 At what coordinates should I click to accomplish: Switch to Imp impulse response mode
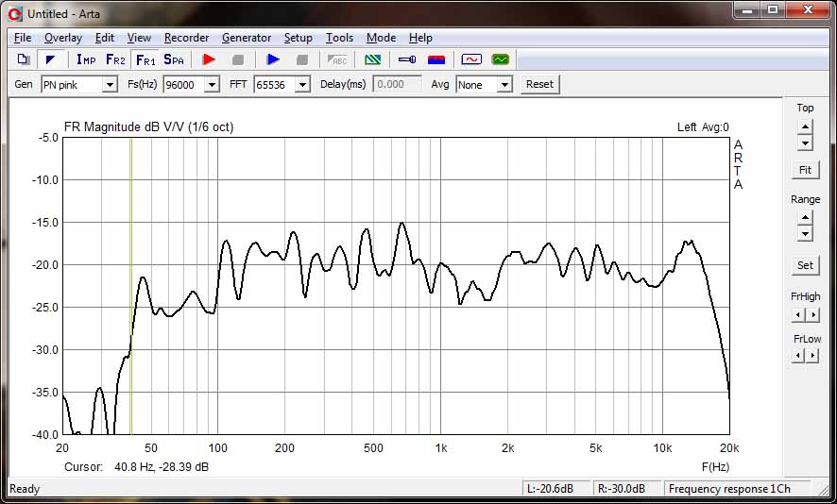(86, 59)
